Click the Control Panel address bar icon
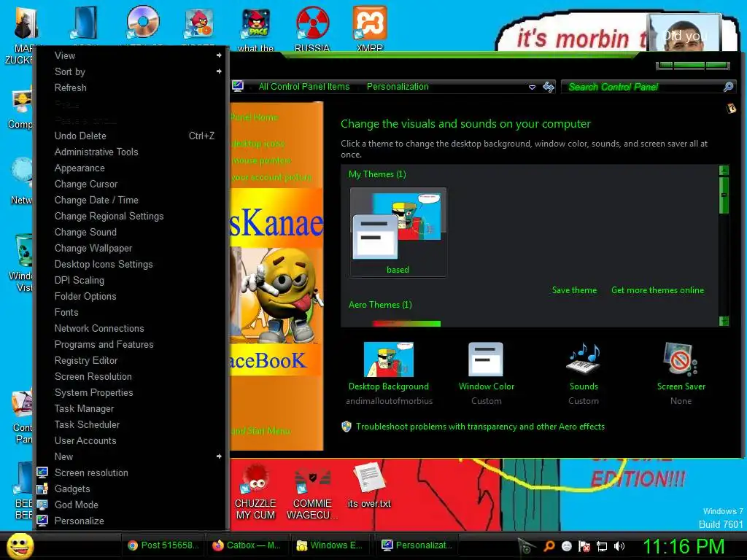Viewport: 747px width, 560px height. pos(238,86)
